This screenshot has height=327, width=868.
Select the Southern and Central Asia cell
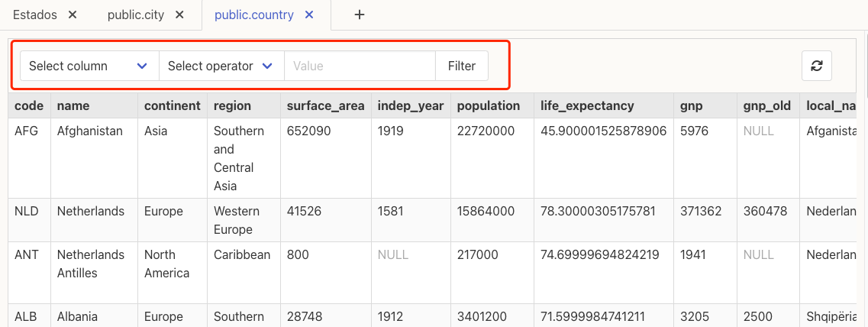pyautogui.click(x=244, y=158)
